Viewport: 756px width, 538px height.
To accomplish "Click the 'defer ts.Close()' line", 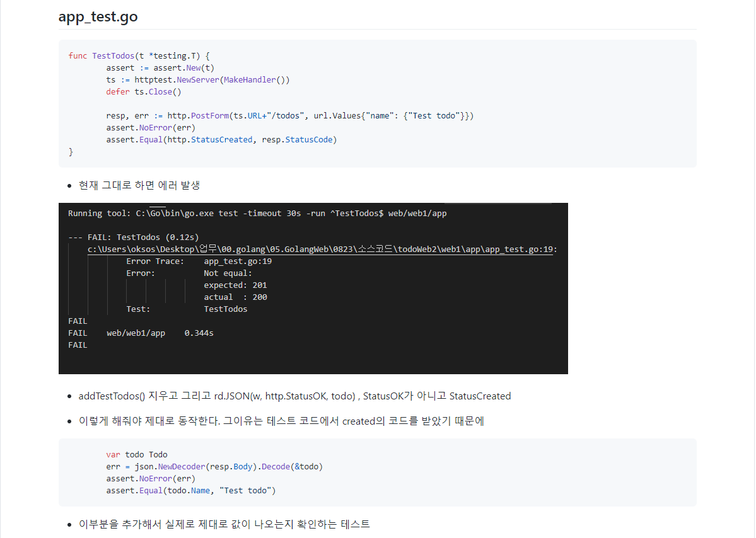I will [x=144, y=92].
